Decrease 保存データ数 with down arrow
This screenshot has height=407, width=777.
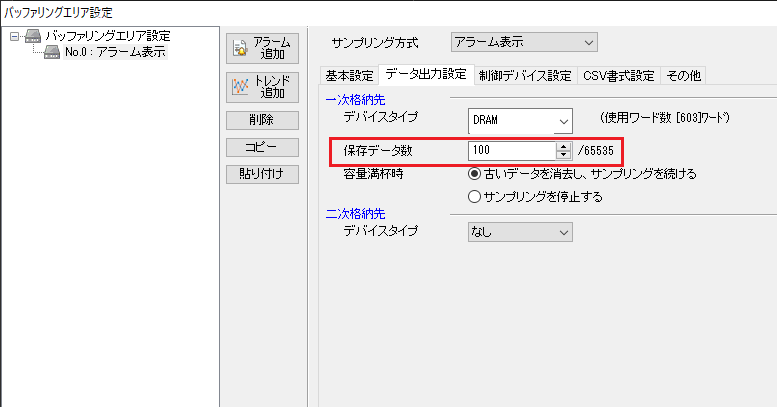point(563,155)
